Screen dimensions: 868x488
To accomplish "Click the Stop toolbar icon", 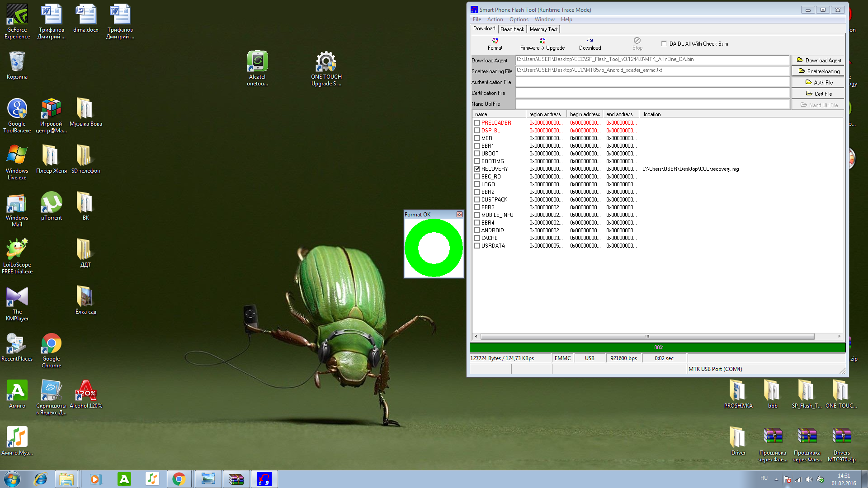I will point(637,43).
